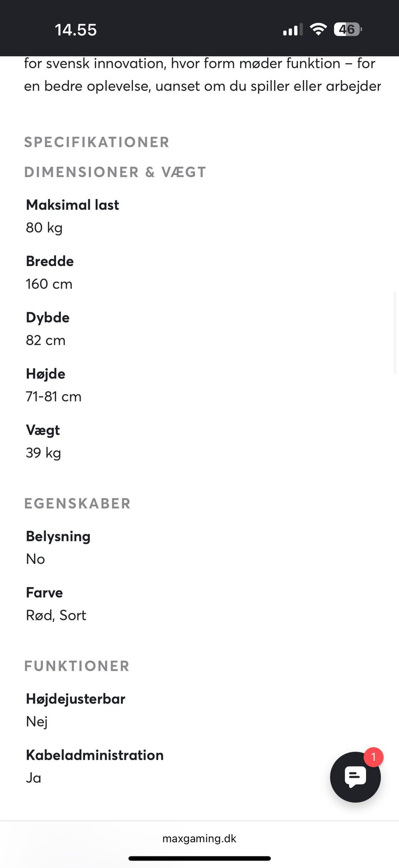
Task: Tap the Kabeladministration label
Action: (95, 755)
